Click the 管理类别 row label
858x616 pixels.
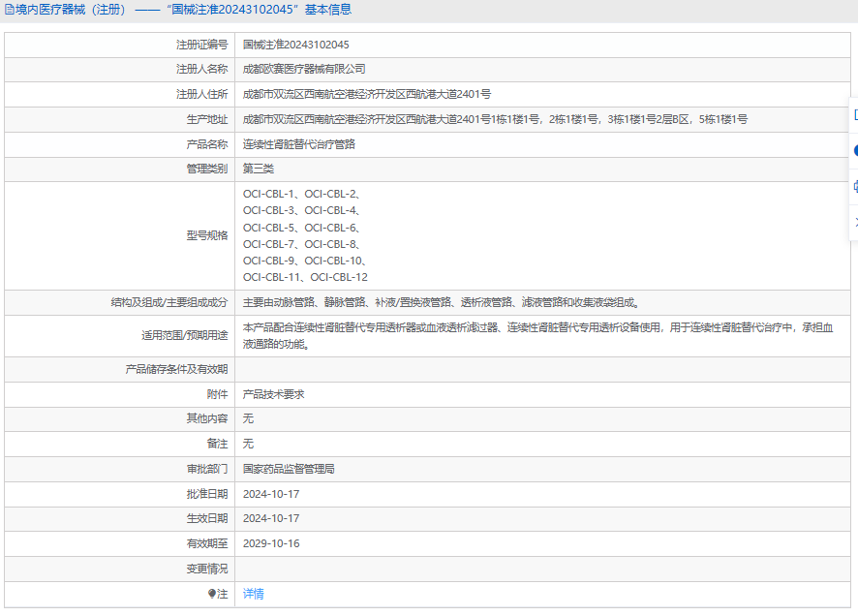(x=207, y=169)
